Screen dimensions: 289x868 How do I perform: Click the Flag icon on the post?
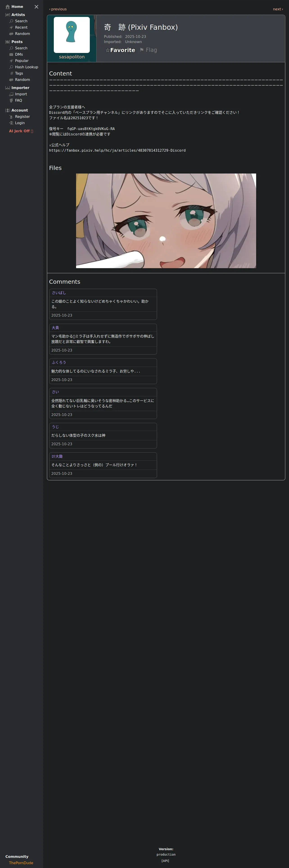point(142,50)
